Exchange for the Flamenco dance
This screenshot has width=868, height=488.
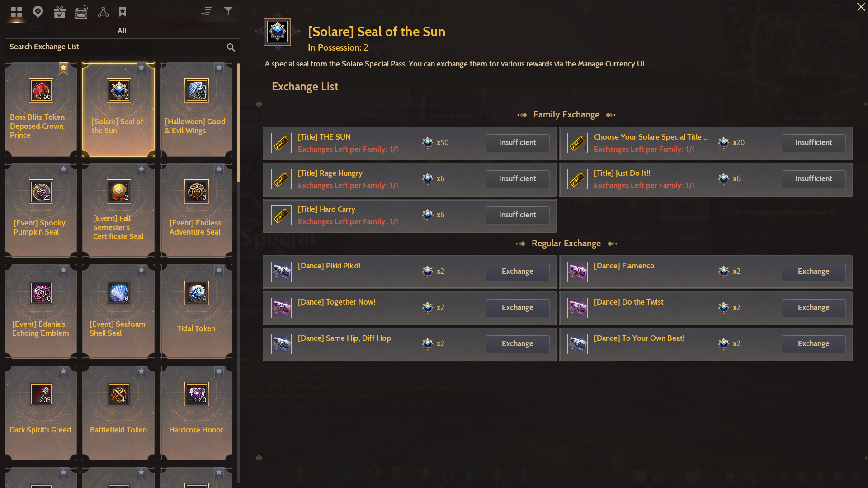[813, 272]
